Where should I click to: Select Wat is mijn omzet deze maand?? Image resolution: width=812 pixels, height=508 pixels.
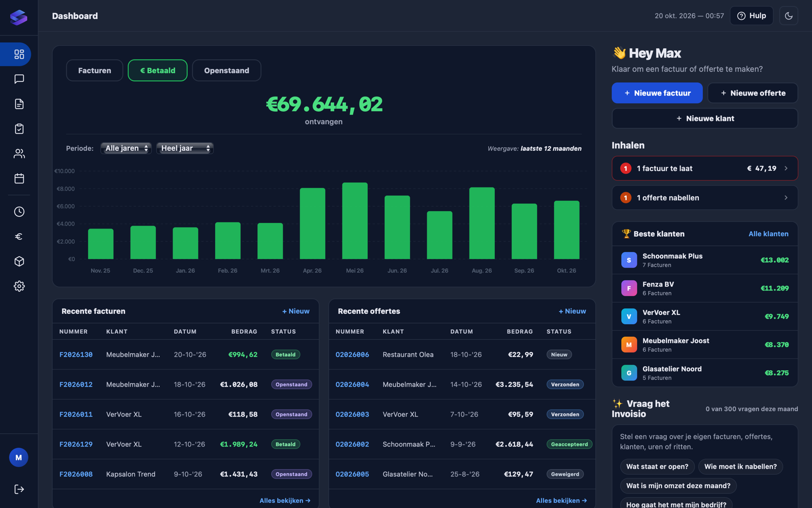(x=678, y=486)
